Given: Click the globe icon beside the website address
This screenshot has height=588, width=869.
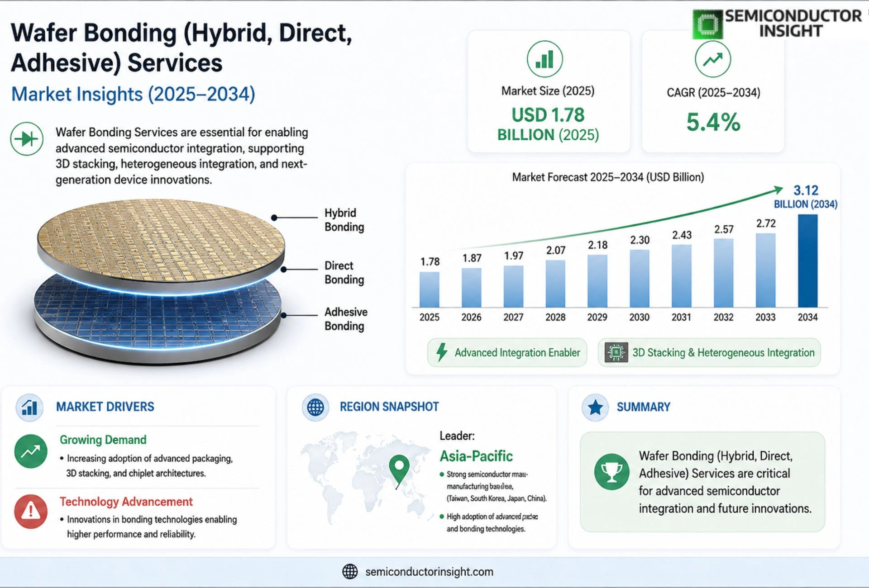Looking at the screenshot, I should [350, 572].
